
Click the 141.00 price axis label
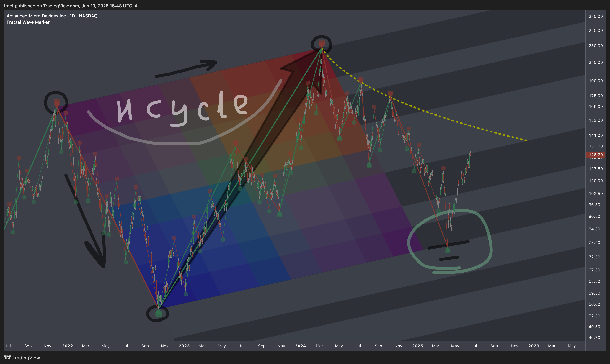tap(596, 135)
